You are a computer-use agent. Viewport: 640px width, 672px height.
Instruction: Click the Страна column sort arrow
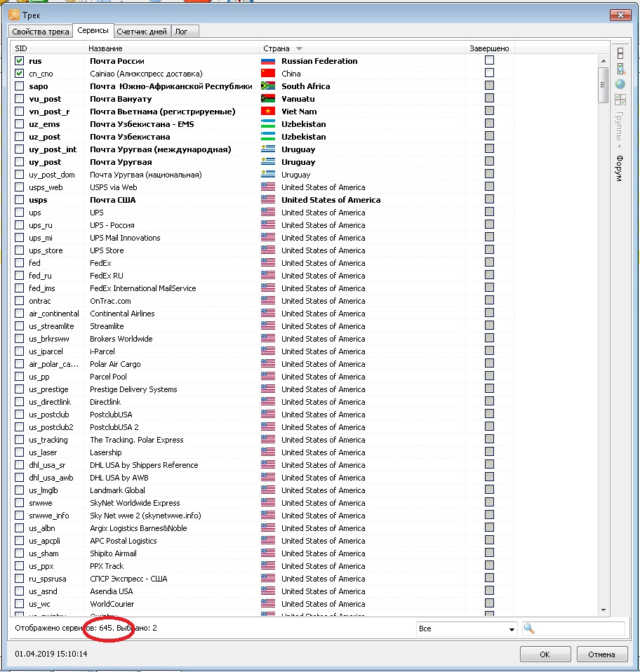point(299,49)
